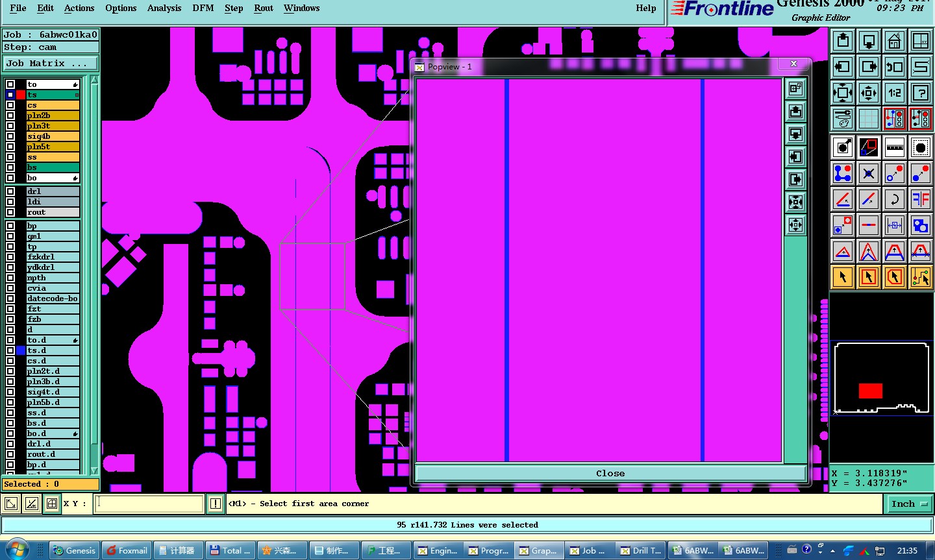
Task: Open the Job Matrix menu button
Action: point(51,63)
